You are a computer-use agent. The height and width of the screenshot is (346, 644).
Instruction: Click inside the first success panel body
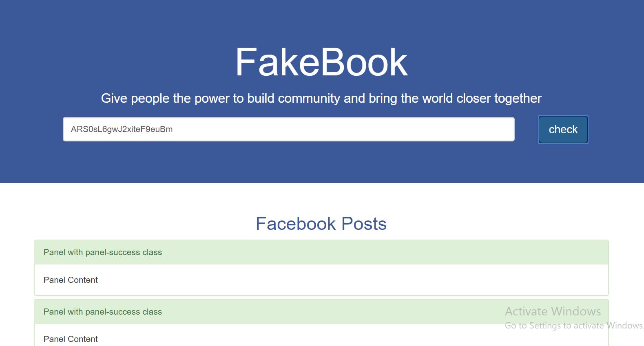pos(285,280)
